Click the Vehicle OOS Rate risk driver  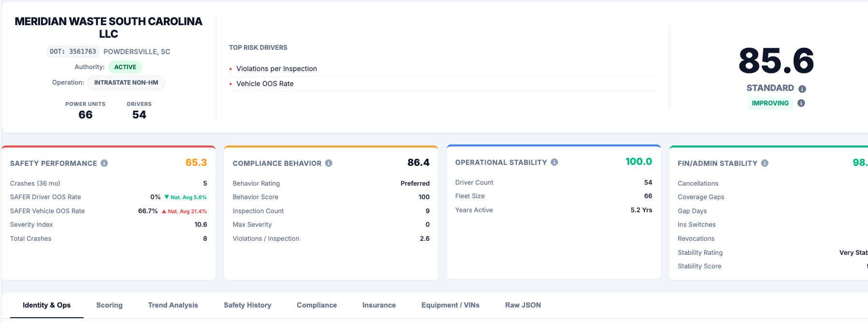(x=265, y=84)
